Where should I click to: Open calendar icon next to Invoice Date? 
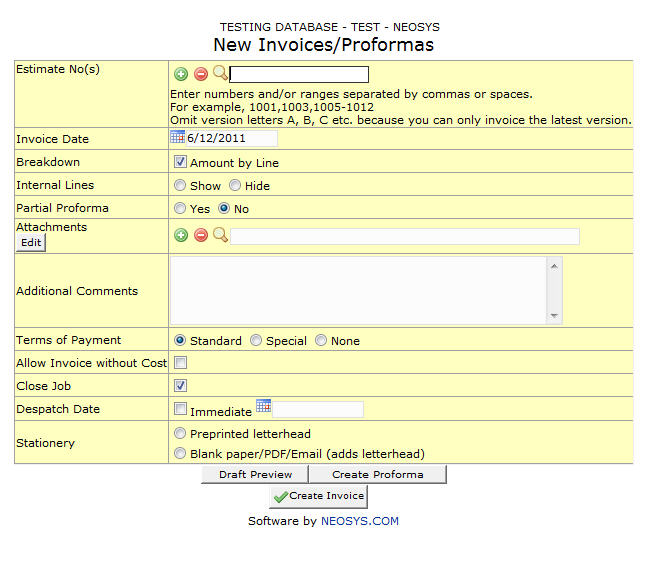point(177,137)
